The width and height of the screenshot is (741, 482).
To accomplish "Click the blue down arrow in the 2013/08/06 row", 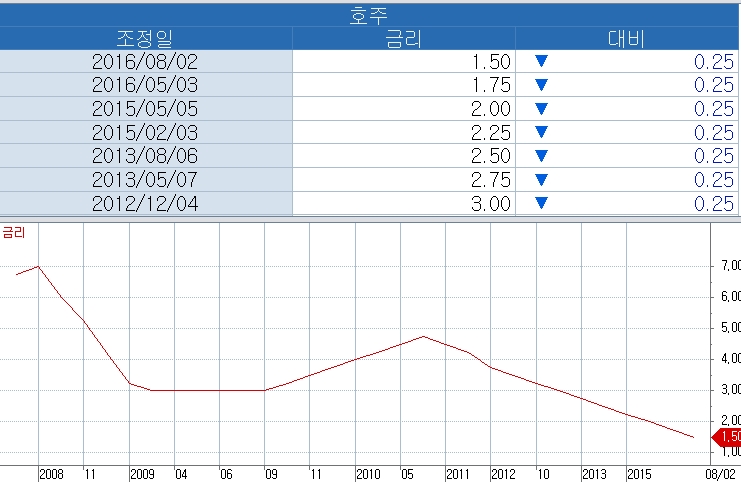I will [542, 156].
